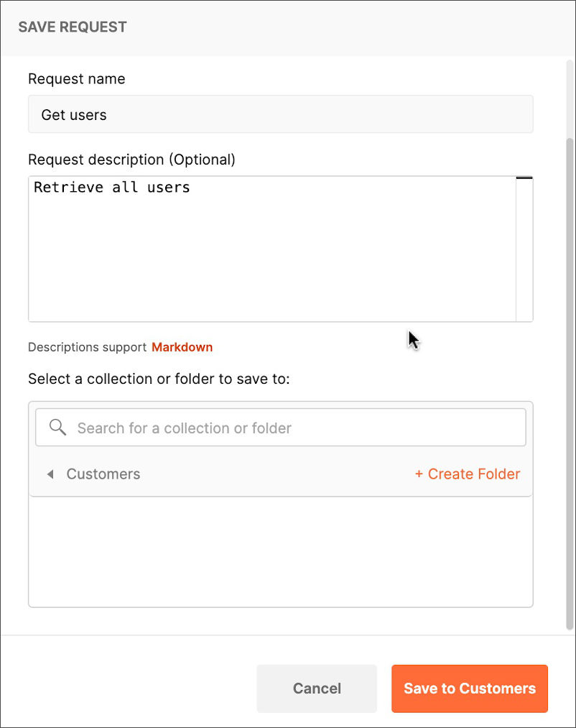Click the "Retrieve all users" description text

pyautogui.click(x=112, y=188)
